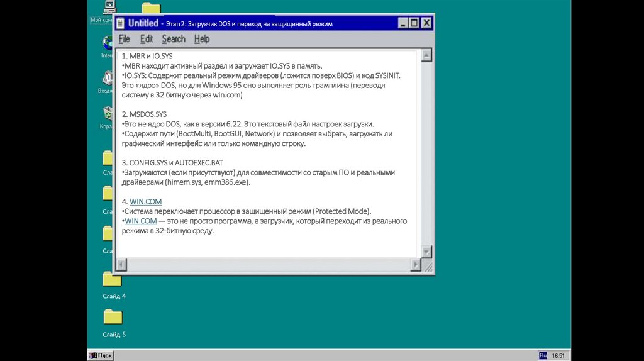Click the vertical scrollbar down arrow
This screenshot has width=644, height=361.
426,252
